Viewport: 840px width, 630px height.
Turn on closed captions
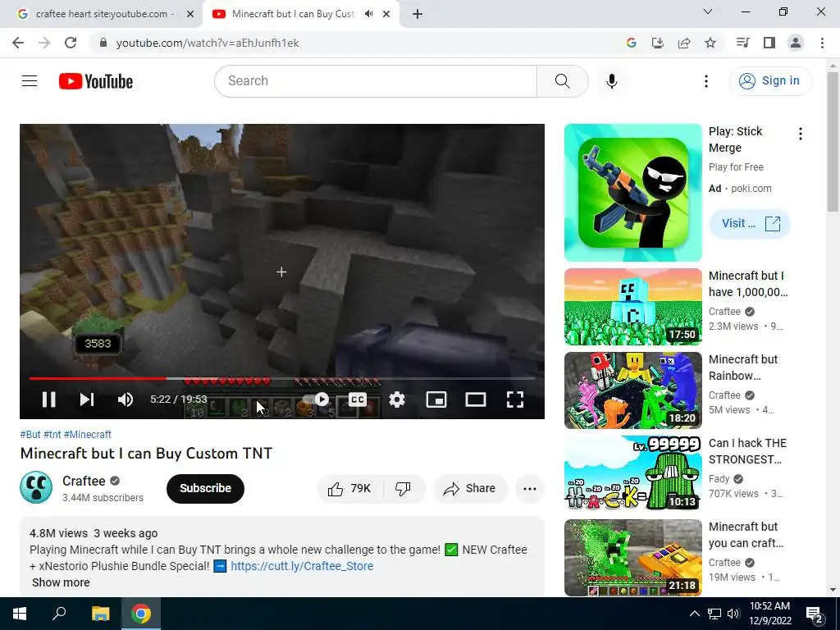(x=358, y=399)
